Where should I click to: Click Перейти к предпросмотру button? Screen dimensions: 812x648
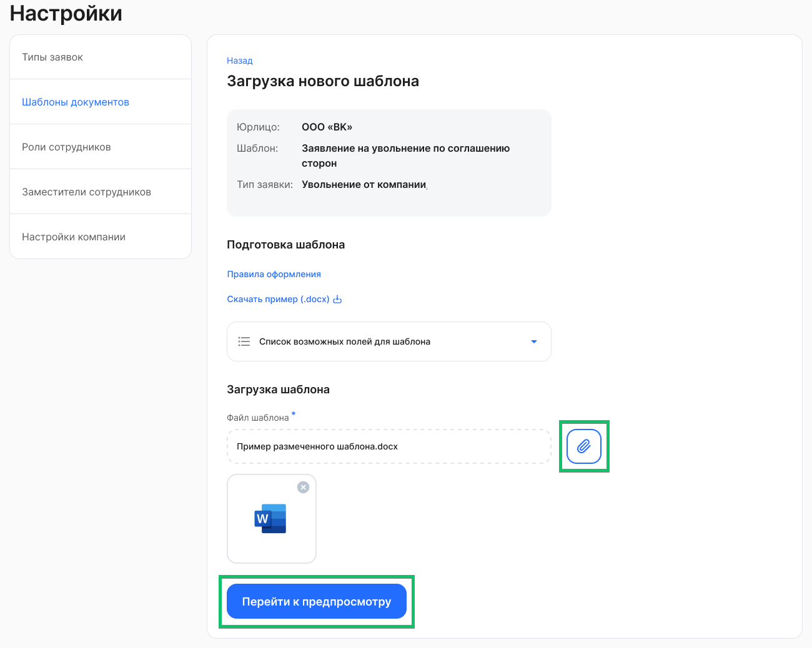[317, 601]
